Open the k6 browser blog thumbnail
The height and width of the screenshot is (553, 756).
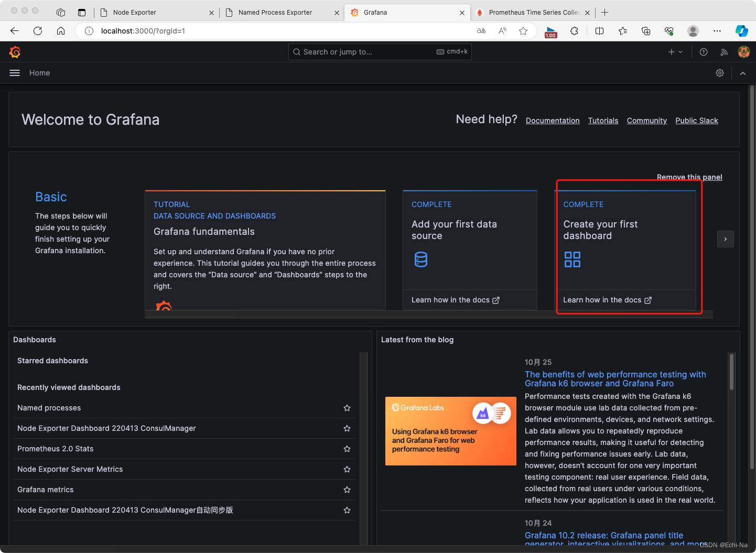click(451, 431)
